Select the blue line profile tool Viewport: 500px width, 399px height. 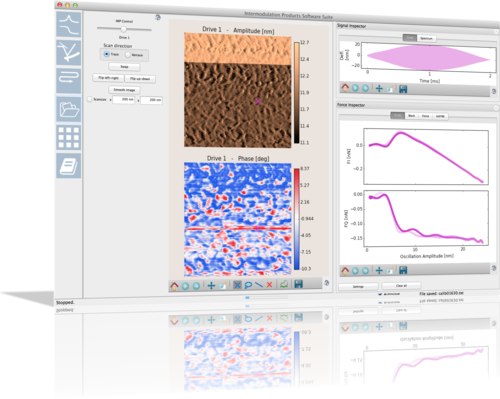(259, 284)
